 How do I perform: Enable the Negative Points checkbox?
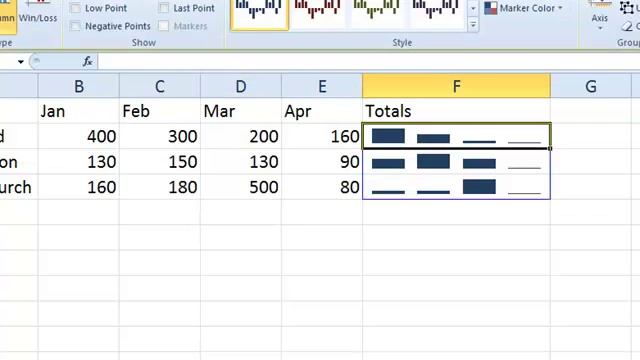coord(76,26)
